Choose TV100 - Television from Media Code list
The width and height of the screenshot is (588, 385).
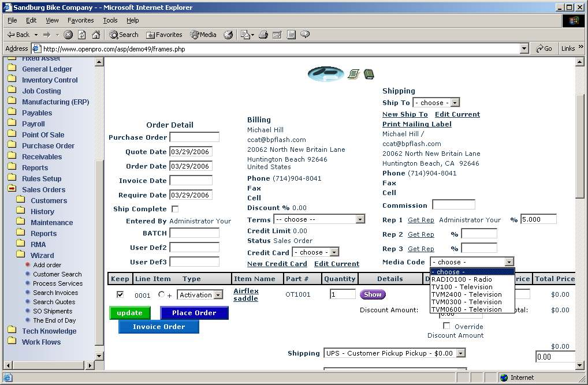462,287
